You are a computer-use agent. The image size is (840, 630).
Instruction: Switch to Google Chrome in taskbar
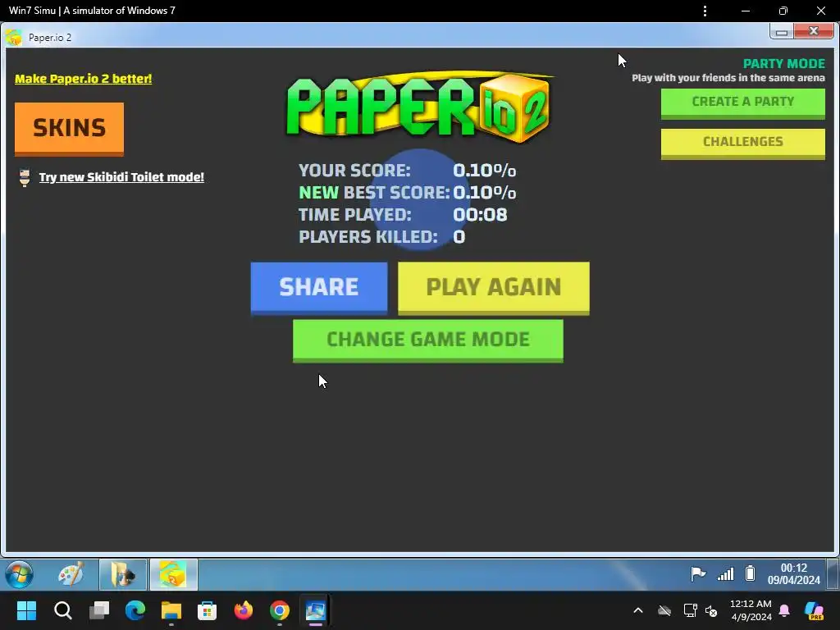point(279,610)
